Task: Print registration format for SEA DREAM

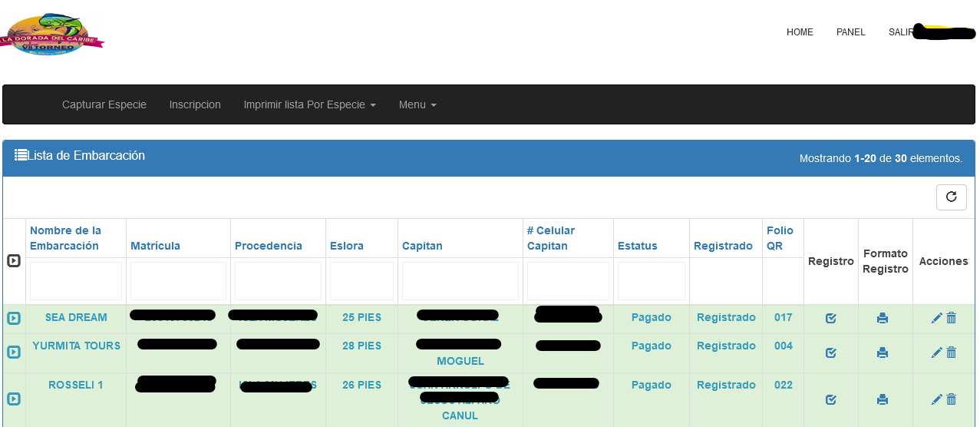Action: pyautogui.click(x=883, y=318)
